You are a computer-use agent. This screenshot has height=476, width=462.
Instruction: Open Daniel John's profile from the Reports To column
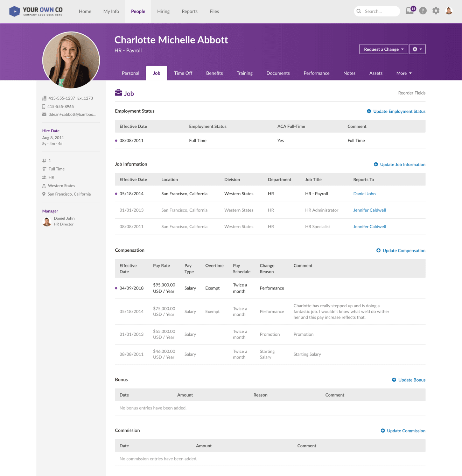pos(364,194)
